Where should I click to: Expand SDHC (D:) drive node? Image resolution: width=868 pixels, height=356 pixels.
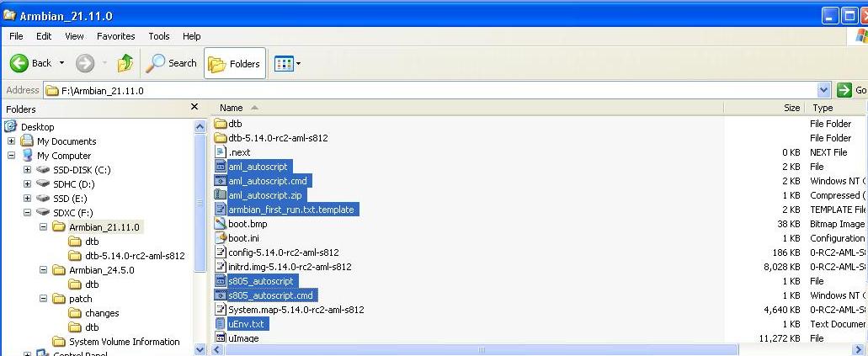pyautogui.click(x=27, y=184)
